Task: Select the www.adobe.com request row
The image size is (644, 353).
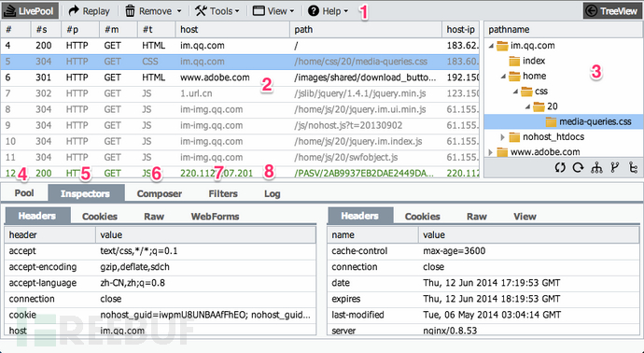Action: [x=240, y=78]
